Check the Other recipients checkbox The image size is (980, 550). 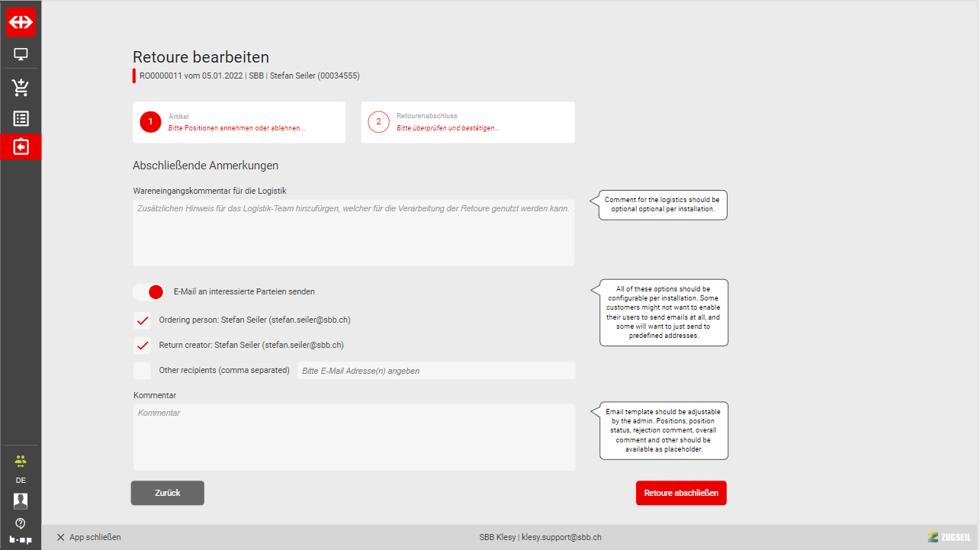pos(142,371)
